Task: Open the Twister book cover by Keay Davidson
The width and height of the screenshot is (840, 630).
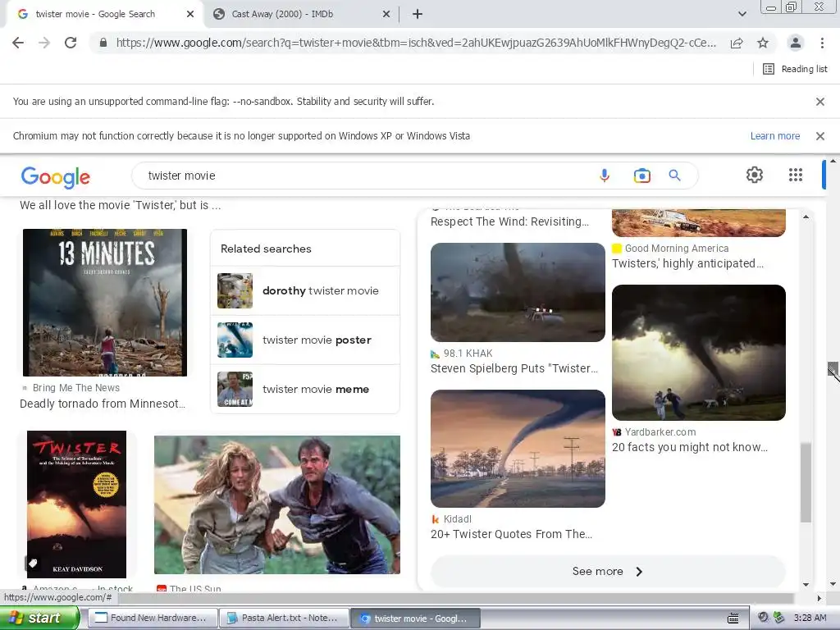Action: (76, 504)
